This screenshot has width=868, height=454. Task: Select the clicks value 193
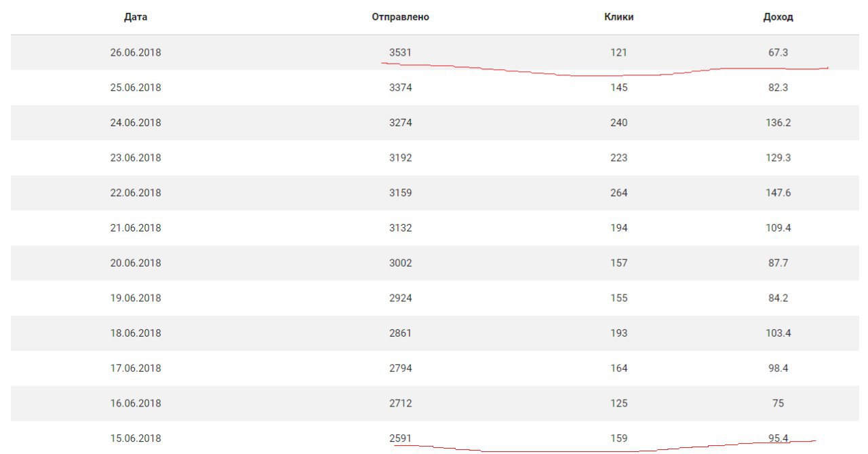point(618,333)
